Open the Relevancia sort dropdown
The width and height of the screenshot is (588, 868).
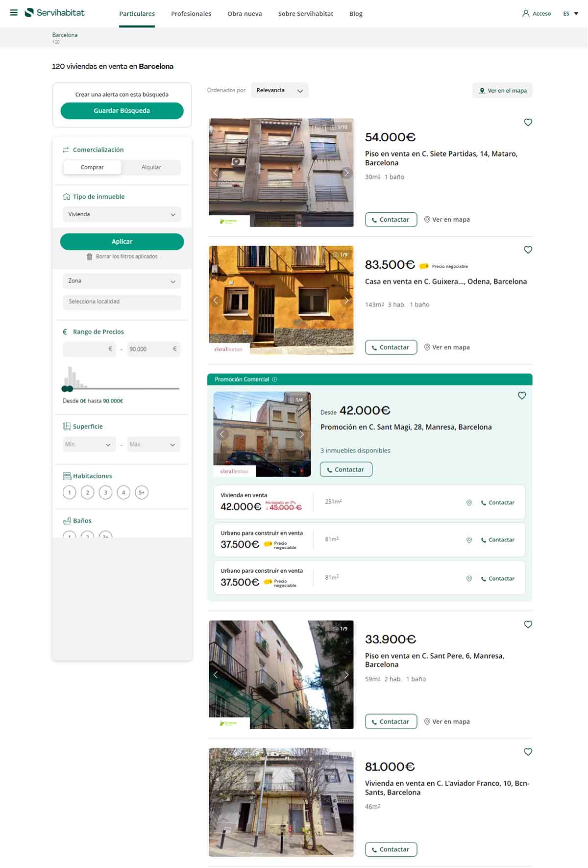coord(279,90)
